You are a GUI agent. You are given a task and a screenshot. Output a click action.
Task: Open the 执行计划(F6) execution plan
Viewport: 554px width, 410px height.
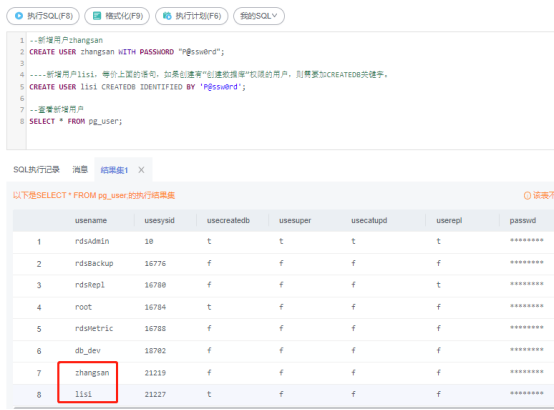[x=191, y=16]
